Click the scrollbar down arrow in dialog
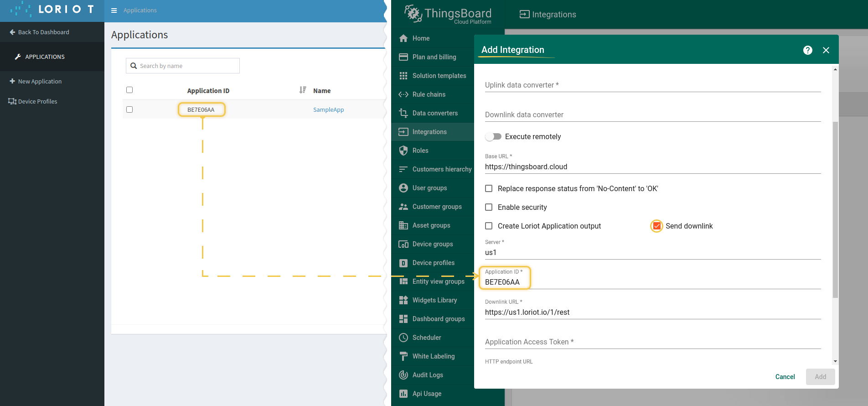The height and width of the screenshot is (406, 868). tap(835, 361)
